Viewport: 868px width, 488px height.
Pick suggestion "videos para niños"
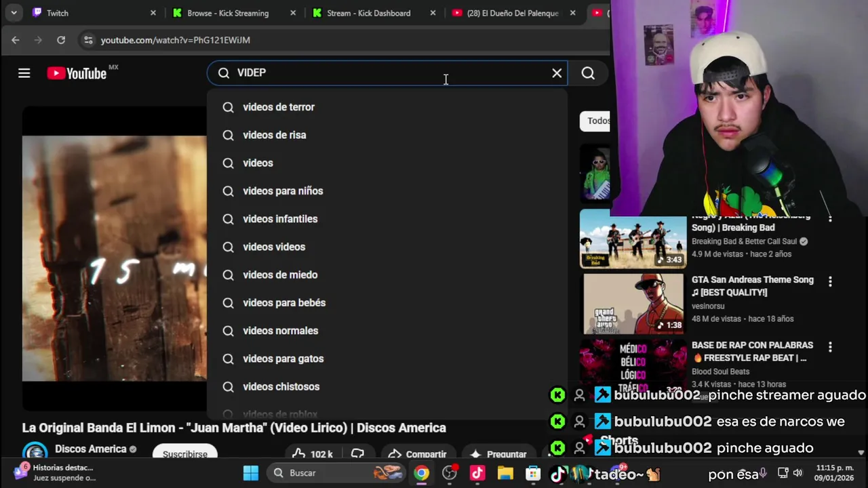[387, 191]
